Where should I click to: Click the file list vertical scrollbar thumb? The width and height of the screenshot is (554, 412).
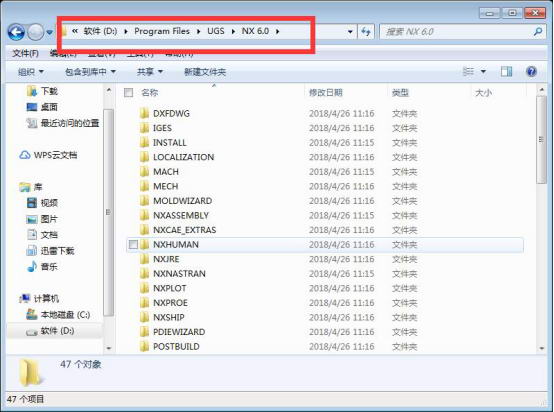click(x=541, y=140)
